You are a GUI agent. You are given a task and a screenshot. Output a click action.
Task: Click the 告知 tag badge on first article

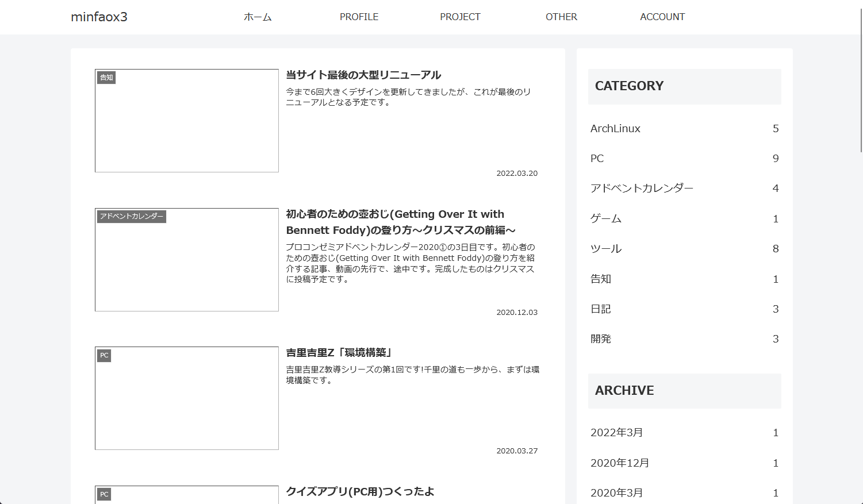pos(106,77)
